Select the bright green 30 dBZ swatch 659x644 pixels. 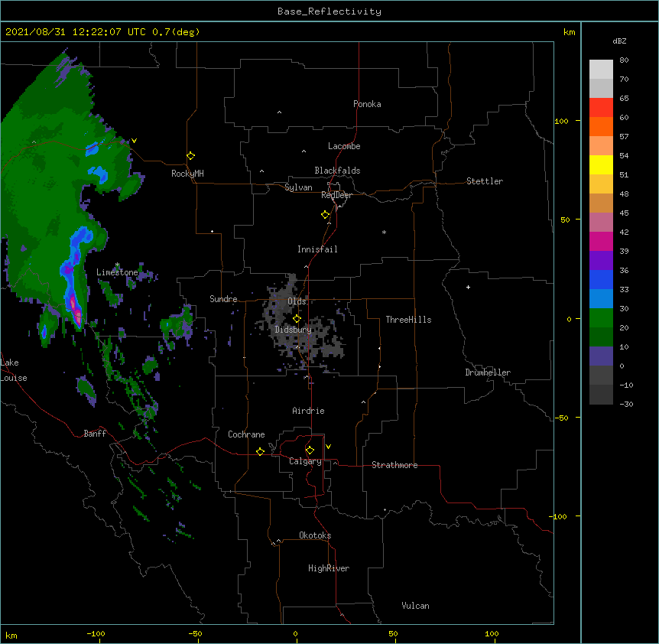tap(601, 318)
